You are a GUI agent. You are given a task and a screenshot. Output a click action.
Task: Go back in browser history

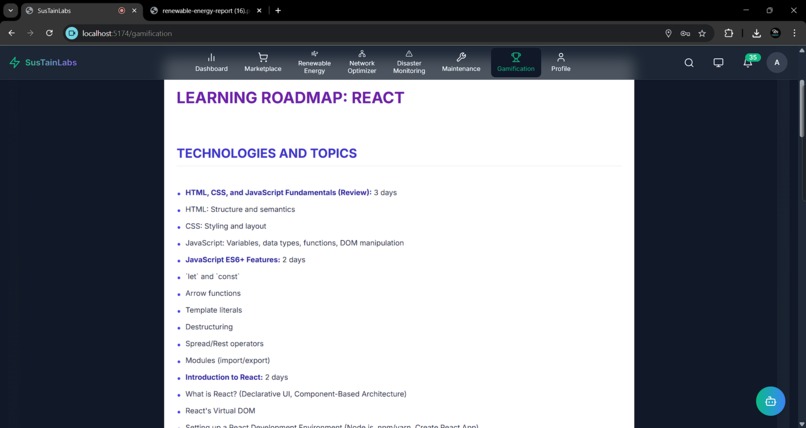(x=11, y=33)
